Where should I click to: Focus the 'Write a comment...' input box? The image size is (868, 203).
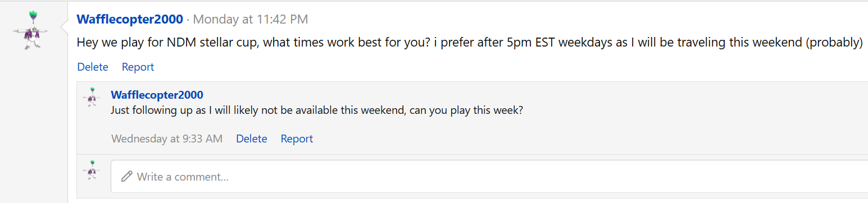pos(489,177)
